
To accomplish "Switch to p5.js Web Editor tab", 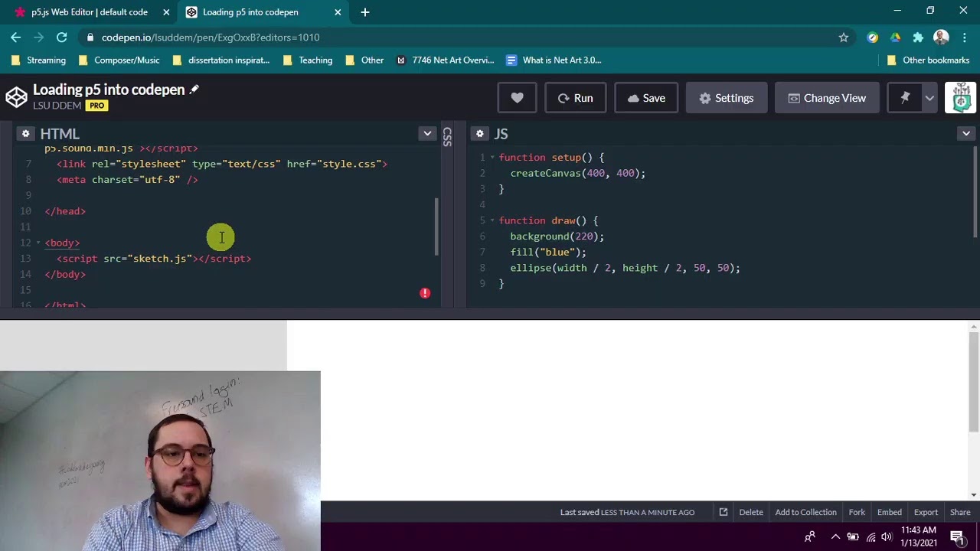I will pyautogui.click(x=90, y=12).
